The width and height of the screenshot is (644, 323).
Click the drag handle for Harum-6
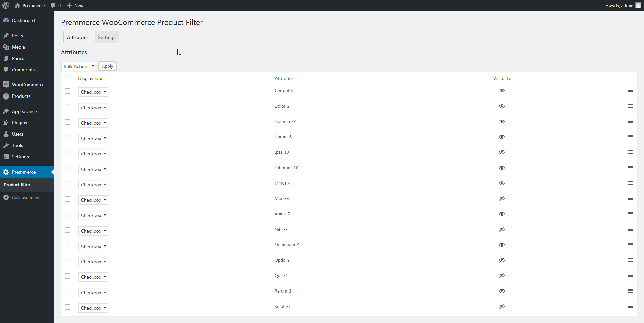(630, 137)
